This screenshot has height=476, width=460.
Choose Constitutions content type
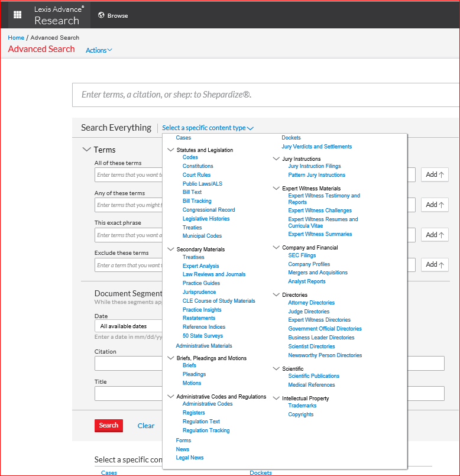197,166
